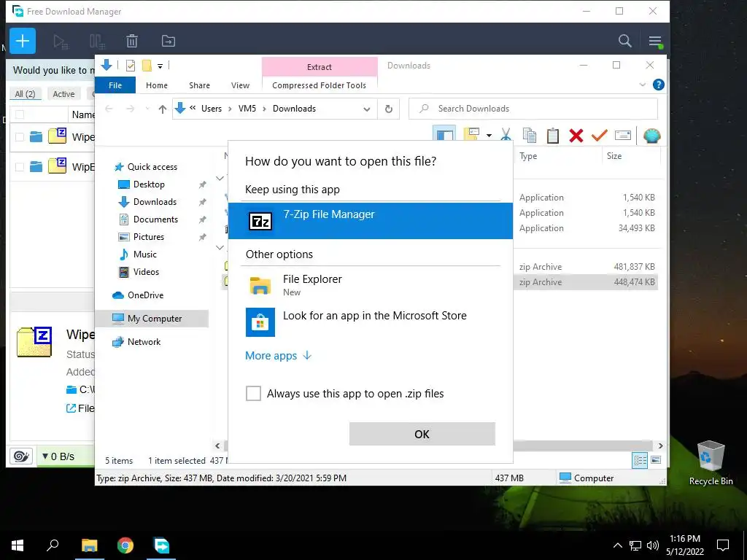Go up one folder level in Explorer
This screenshot has height=560, width=747.
coord(163,109)
